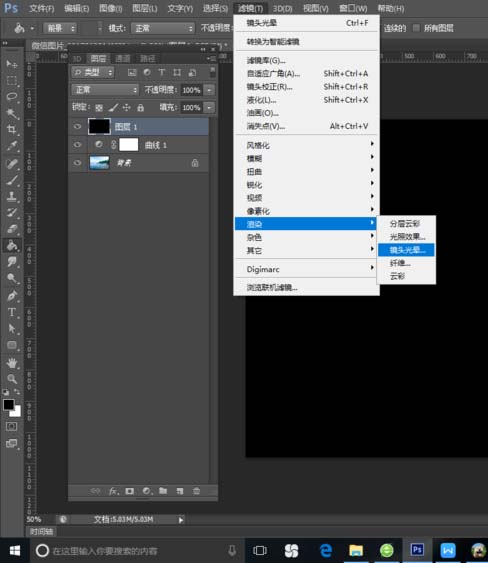Hide the 图层 1 layer
This screenshot has width=488, height=563.
77,126
